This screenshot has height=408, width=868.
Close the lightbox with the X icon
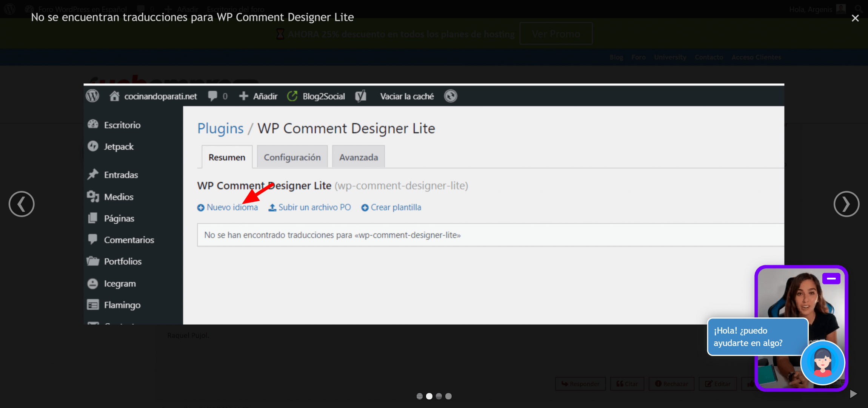click(x=855, y=18)
